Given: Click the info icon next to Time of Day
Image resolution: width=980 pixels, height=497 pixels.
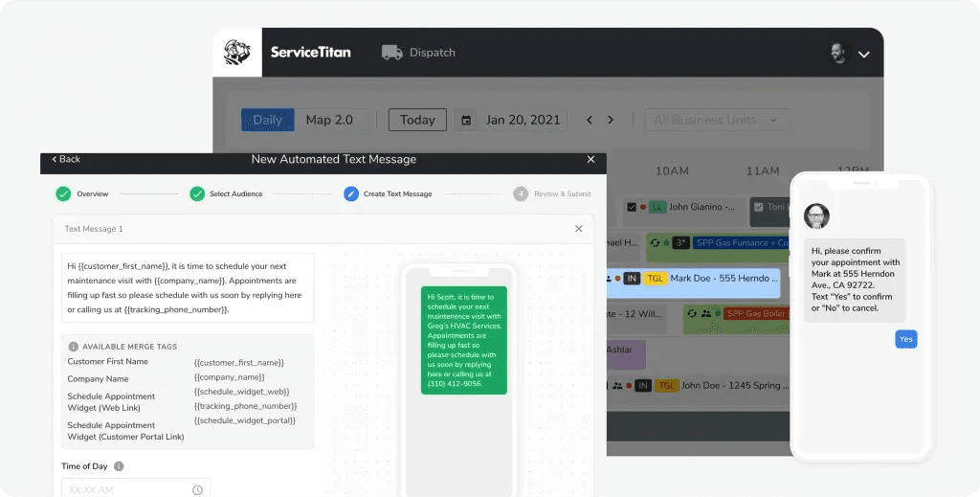Looking at the screenshot, I should click(119, 466).
